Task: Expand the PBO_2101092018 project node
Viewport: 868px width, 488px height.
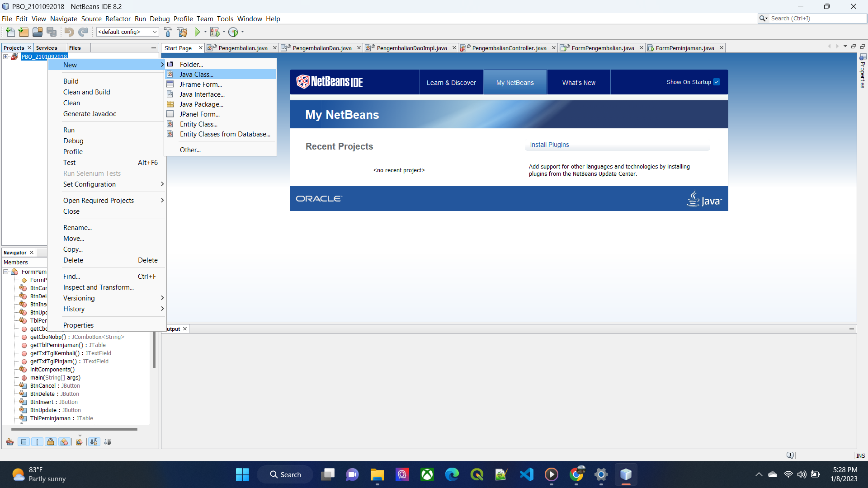Action: click(x=6, y=57)
